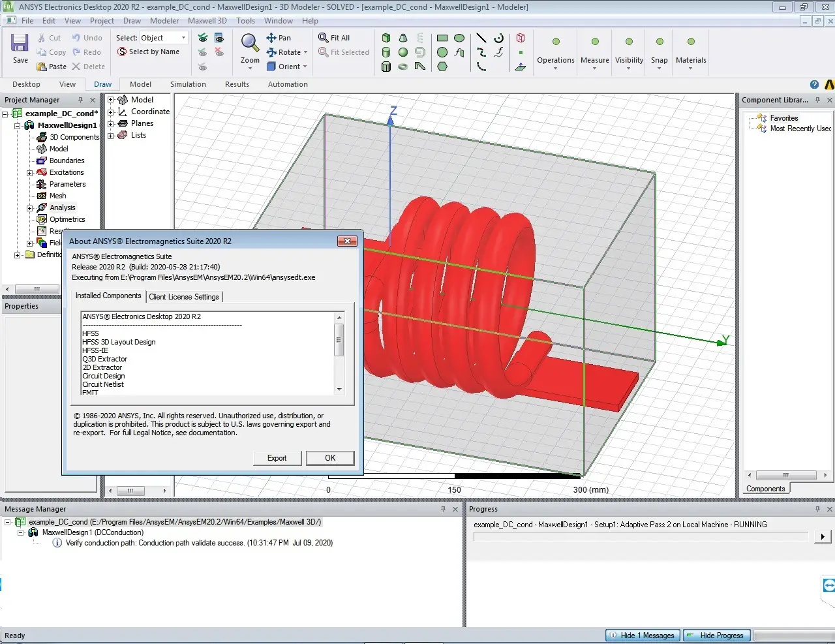Click the adaptive pass progress bar

(x=641, y=536)
